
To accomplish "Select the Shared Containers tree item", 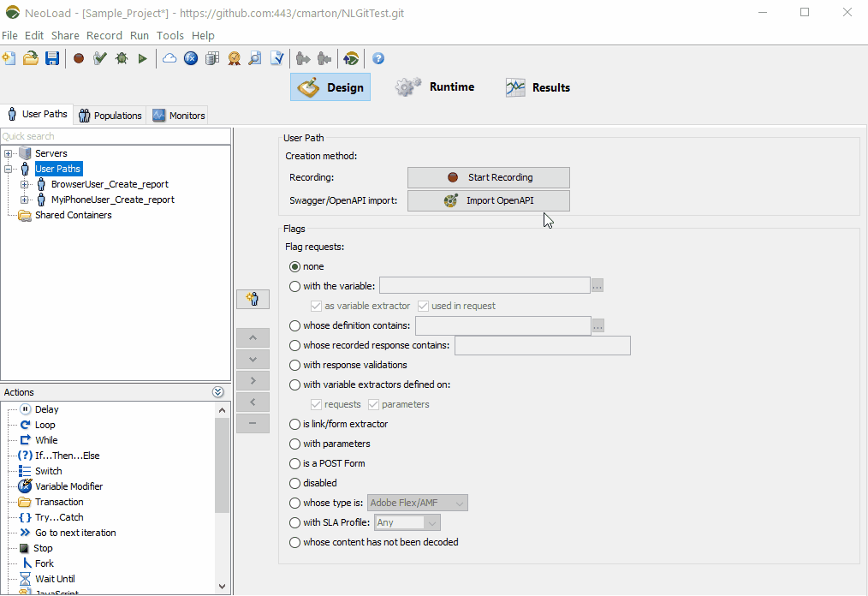I will point(73,216).
